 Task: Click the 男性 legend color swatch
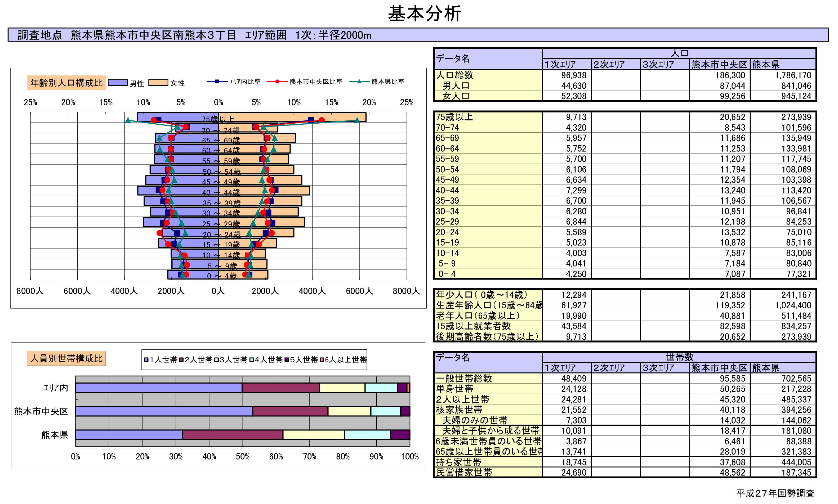point(118,83)
